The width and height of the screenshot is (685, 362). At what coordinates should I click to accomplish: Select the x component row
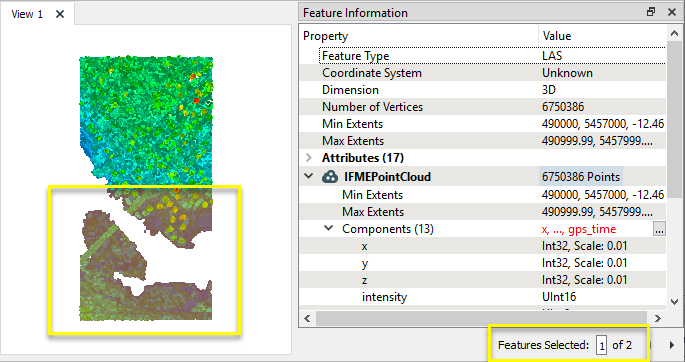483,246
